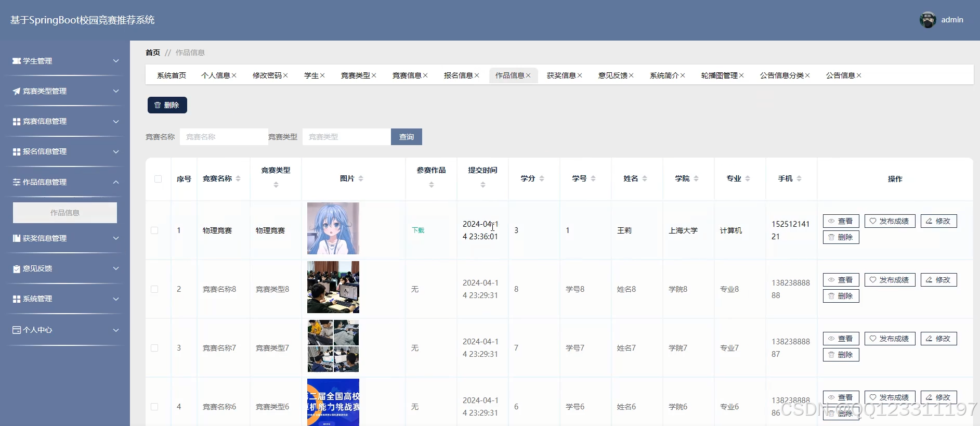Click 发布成绩 for the 竞赛名称7 row
The image size is (980, 426).
coord(890,339)
